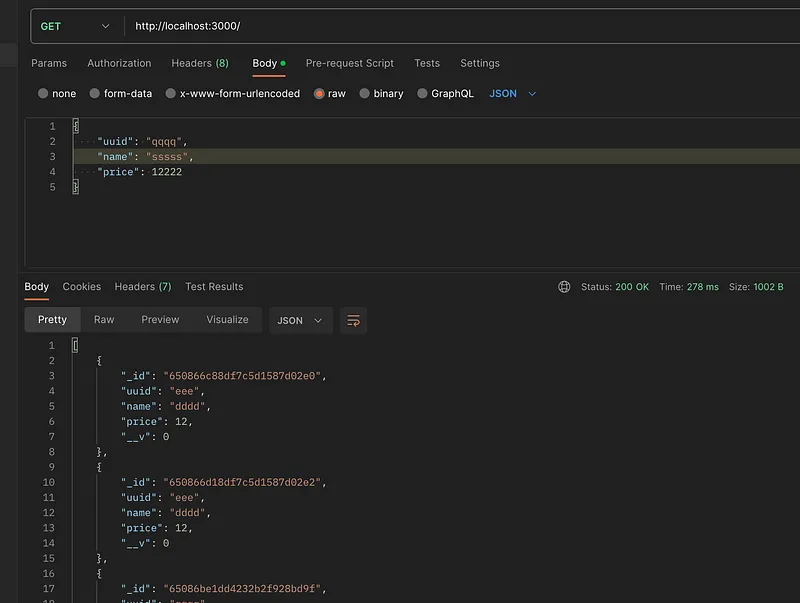Switch to the Raw response view
This screenshot has height=603, width=800.
point(104,320)
